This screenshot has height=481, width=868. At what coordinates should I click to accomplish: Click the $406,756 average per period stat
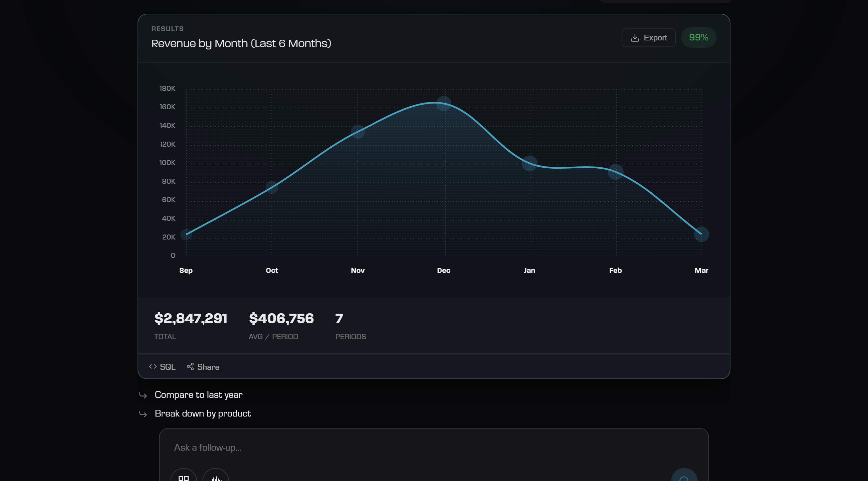click(281, 319)
